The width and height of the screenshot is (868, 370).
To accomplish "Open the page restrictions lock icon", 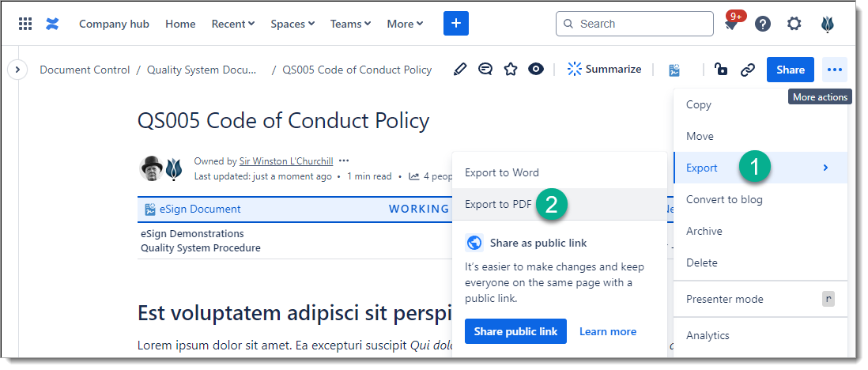I will pyautogui.click(x=720, y=70).
